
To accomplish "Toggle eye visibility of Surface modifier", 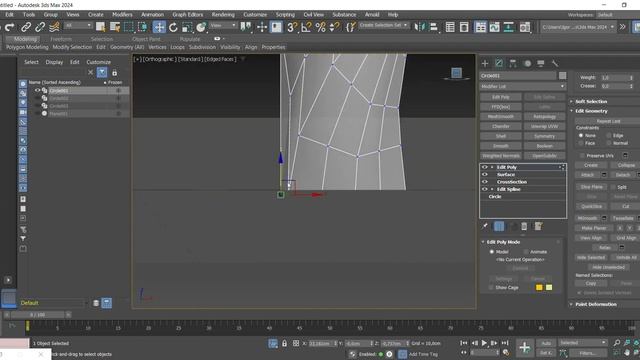I will pyautogui.click(x=484, y=174).
